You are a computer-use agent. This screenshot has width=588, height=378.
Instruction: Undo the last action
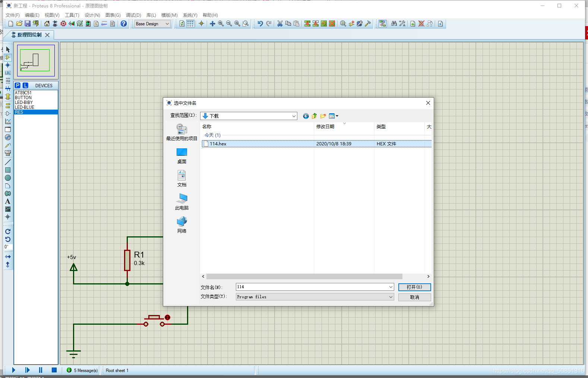pos(260,23)
